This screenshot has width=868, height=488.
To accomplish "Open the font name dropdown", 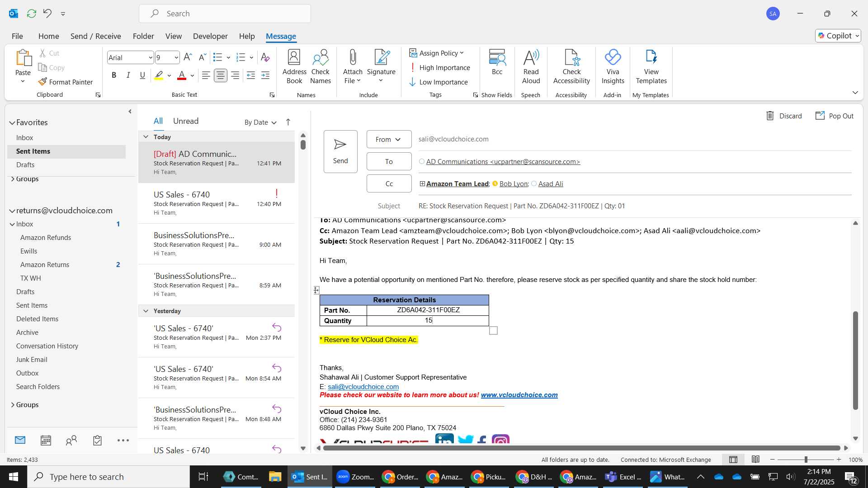I will point(151,57).
